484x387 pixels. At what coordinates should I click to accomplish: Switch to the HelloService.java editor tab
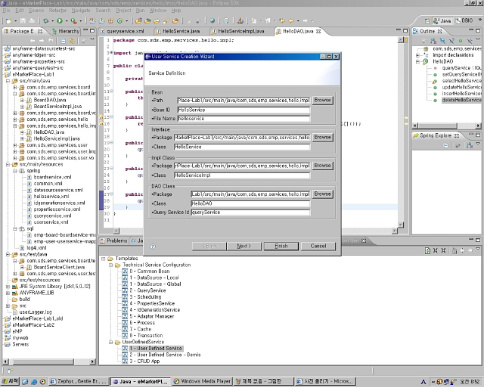(178, 31)
